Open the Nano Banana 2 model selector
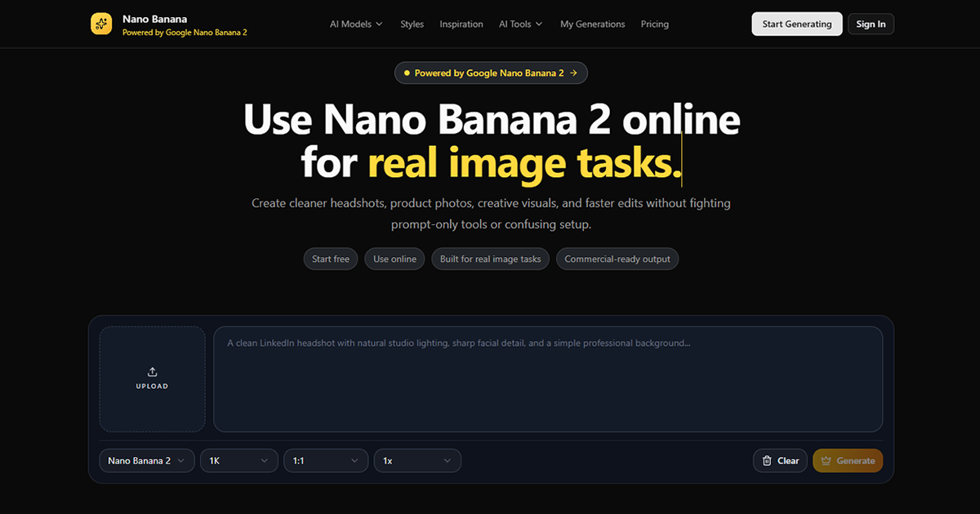Screen dimensions: 980x514 click(x=146, y=460)
